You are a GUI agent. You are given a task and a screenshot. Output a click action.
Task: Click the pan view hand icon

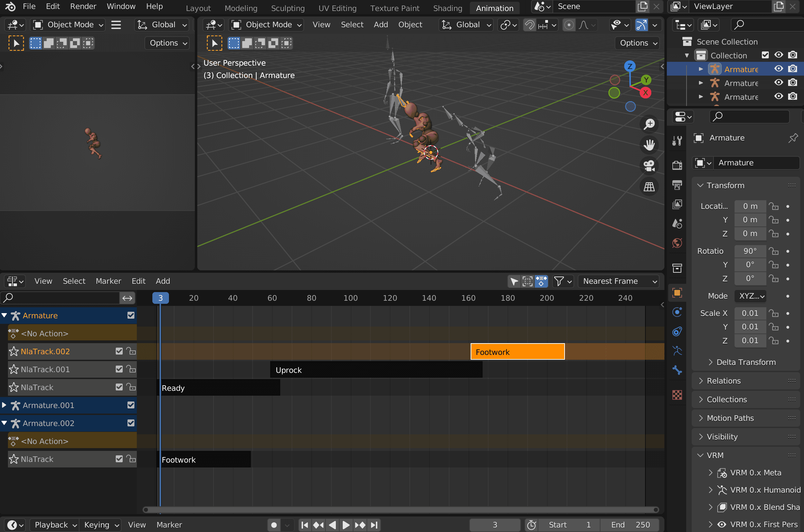649,145
